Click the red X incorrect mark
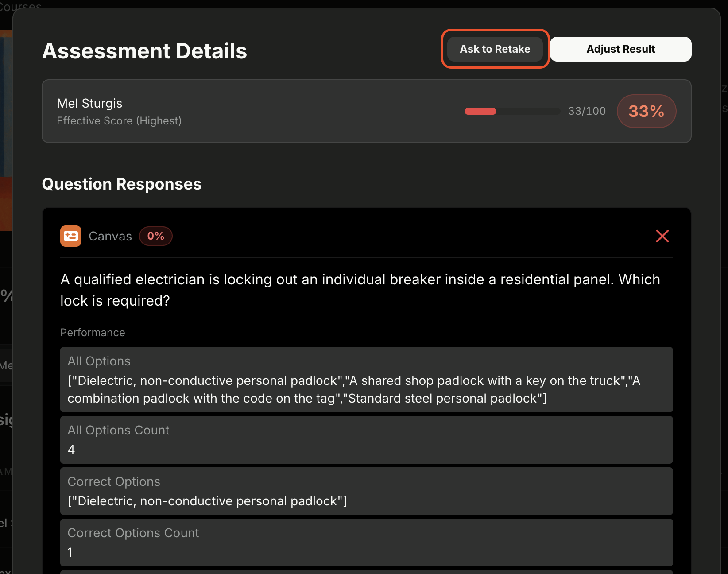Viewport: 728px width, 574px height. (x=662, y=236)
